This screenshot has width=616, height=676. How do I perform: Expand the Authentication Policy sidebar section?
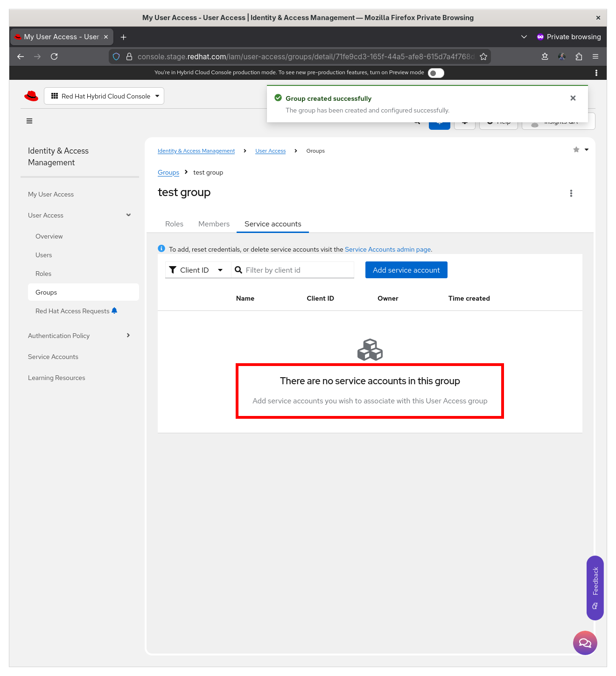coord(80,336)
